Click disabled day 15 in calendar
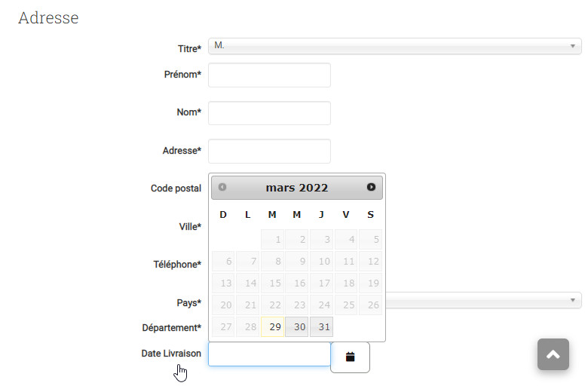Viewport: 588px width, 389px height. coord(272,283)
